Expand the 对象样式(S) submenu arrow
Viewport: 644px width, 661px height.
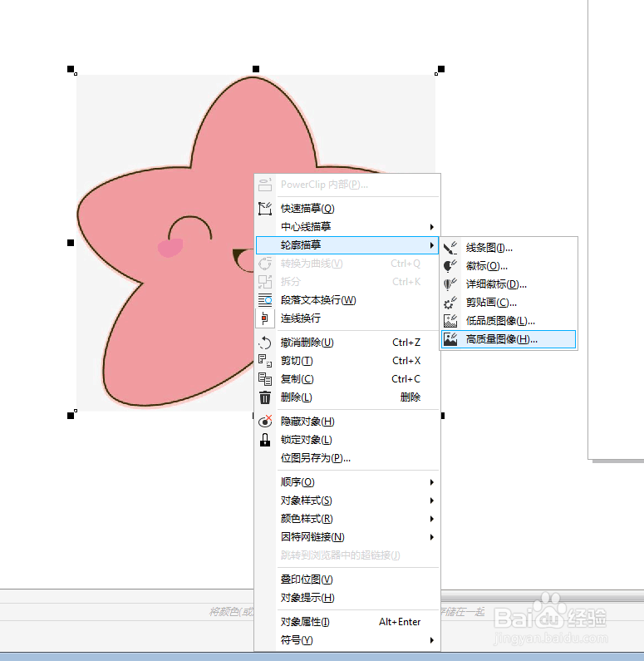432,501
